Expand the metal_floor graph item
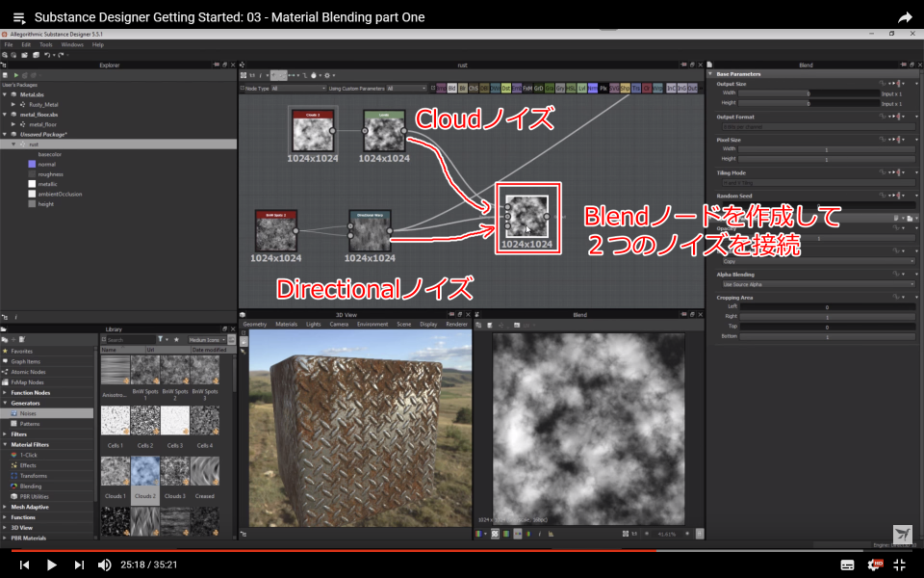Screen dimensions: 924x578 [13, 124]
